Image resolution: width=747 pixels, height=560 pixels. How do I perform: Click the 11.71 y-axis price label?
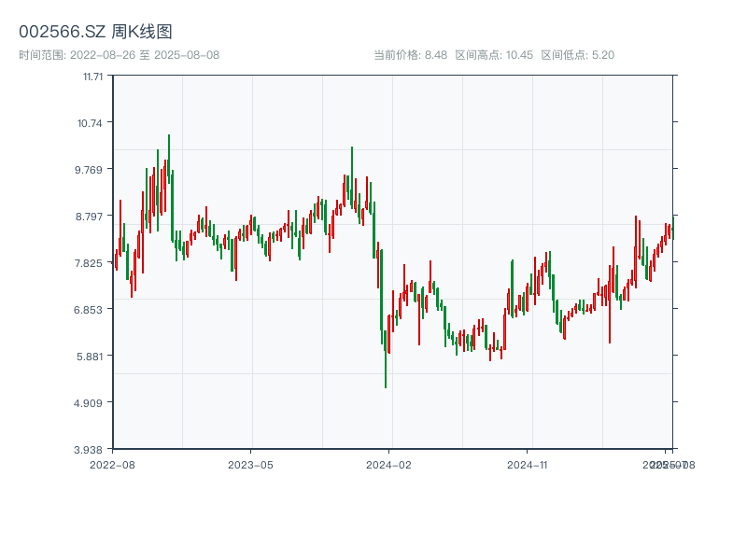(x=91, y=77)
